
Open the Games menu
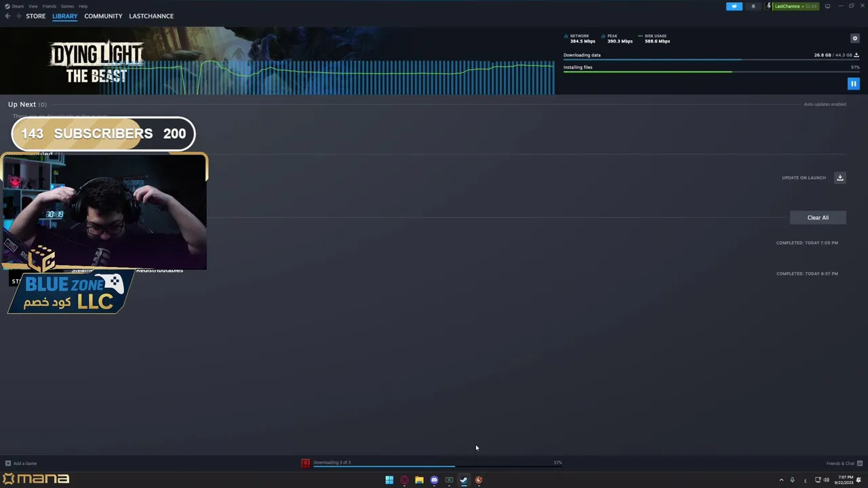tap(67, 6)
